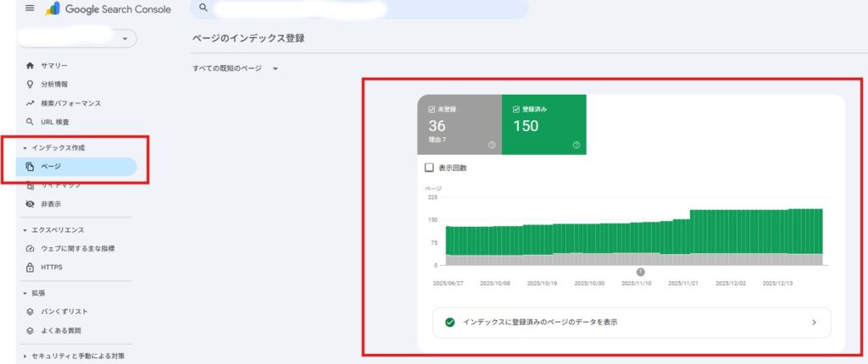This screenshot has height=364, width=868.
Task: Toggle the 登録済み checkbox on green card
Action: click(516, 109)
